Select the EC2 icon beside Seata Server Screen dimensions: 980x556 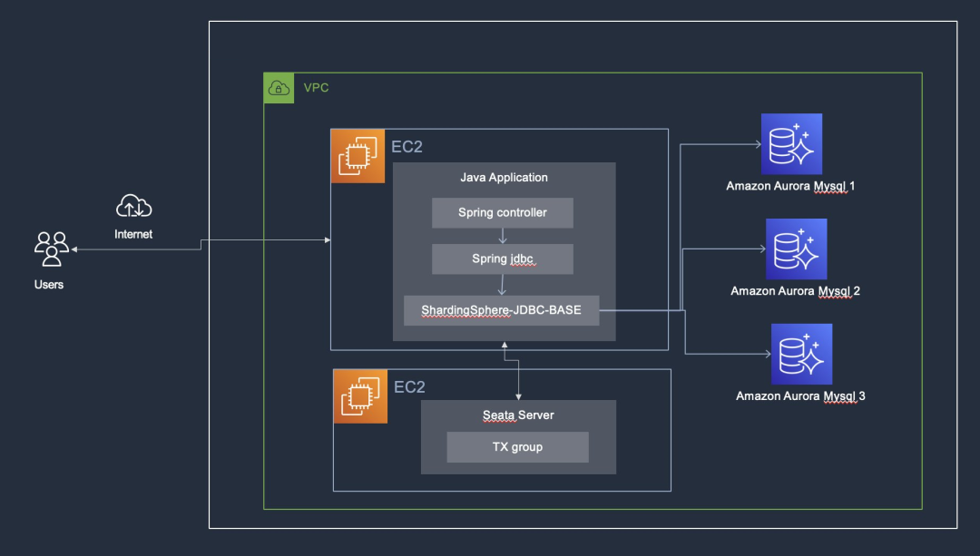pos(360,396)
